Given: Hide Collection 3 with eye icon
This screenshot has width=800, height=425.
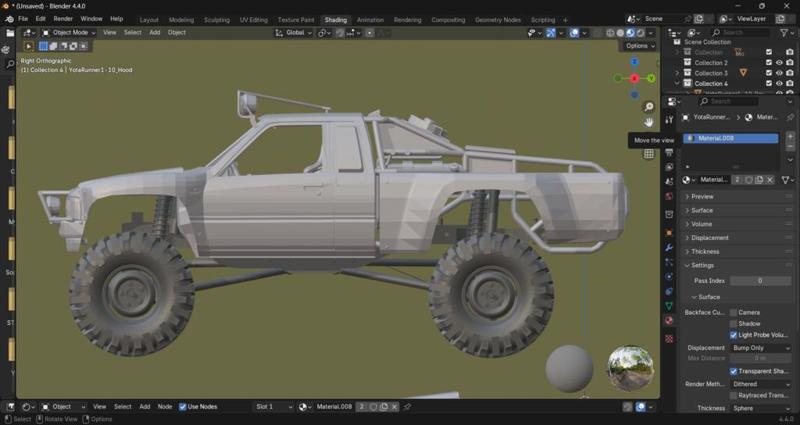Looking at the screenshot, I should (x=779, y=73).
